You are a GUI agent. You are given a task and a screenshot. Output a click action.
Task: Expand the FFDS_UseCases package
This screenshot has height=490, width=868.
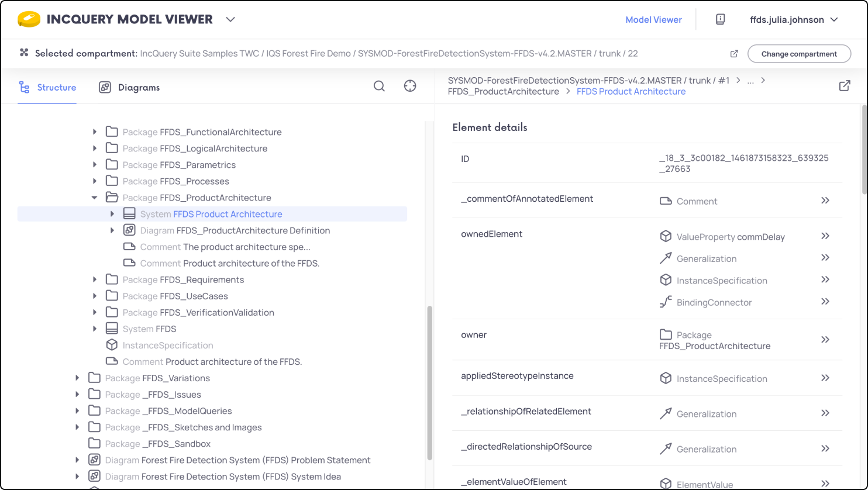click(x=95, y=296)
